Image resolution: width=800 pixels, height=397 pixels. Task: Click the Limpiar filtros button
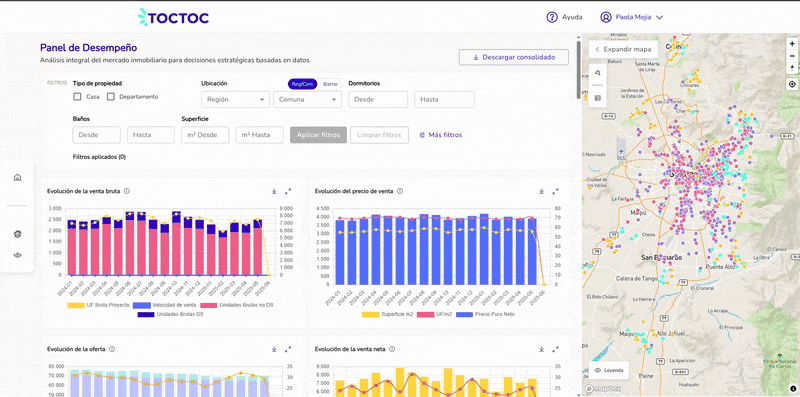point(380,135)
